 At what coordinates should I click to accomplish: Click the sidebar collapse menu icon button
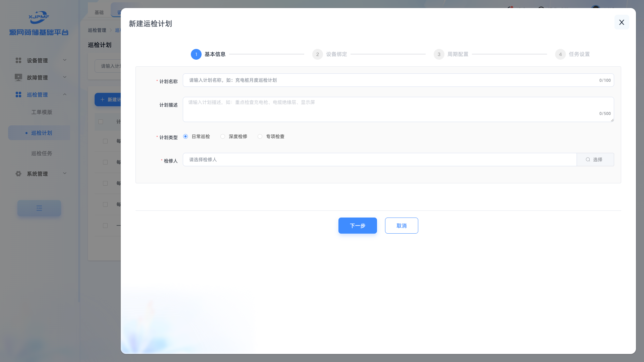point(39,208)
